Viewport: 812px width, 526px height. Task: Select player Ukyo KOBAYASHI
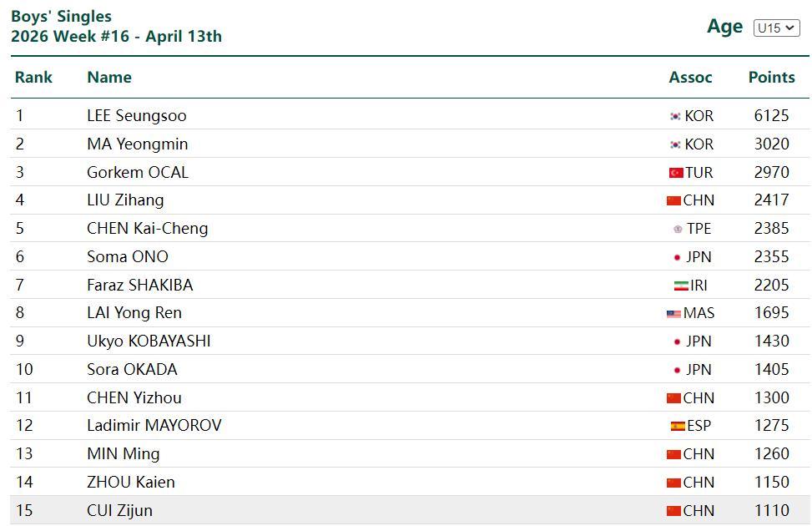click(149, 341)
